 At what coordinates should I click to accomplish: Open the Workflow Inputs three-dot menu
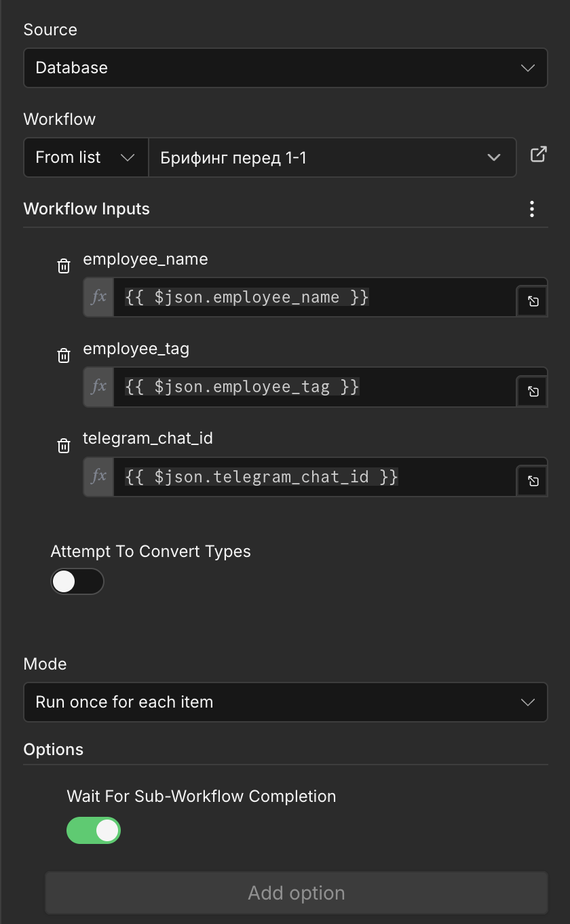[532, 209]
